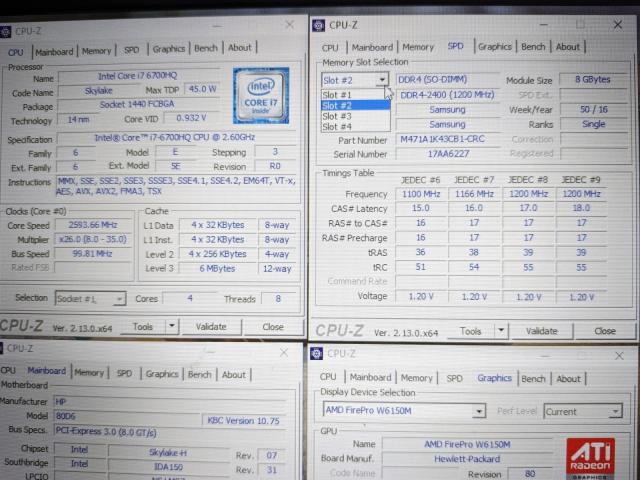Click Close button in CPU window
This screenshot has width=640, height=480.
coord(273,327)
